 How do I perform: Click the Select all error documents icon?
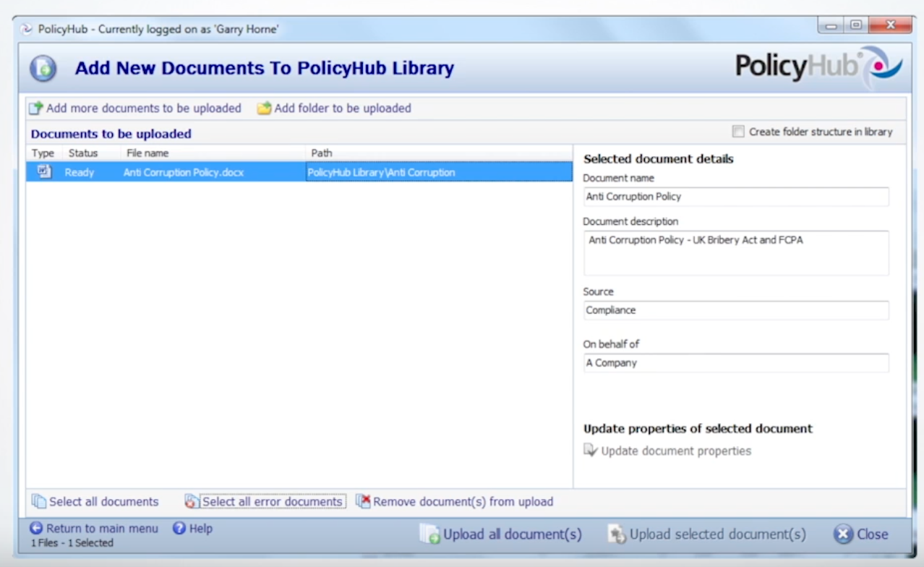[191, 500]
